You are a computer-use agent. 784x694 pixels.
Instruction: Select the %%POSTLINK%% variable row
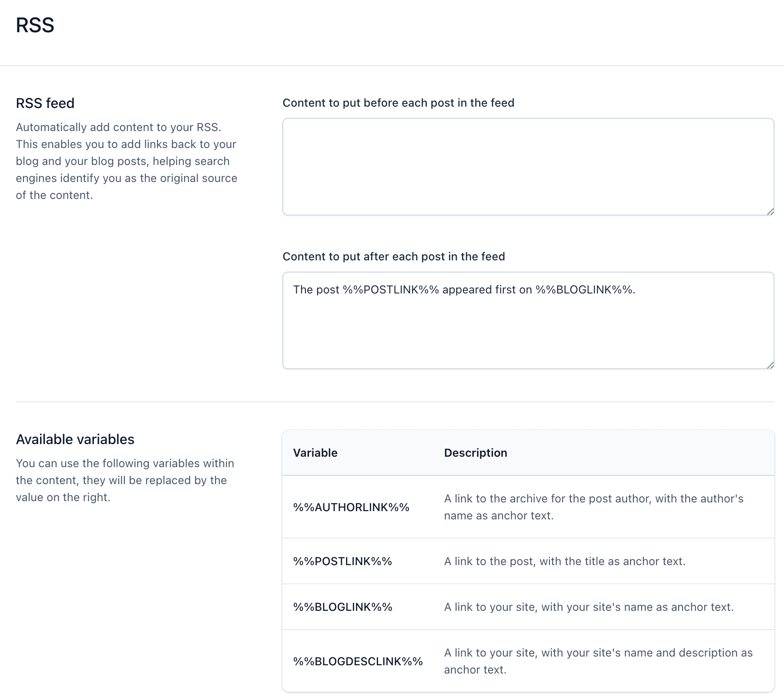(343, 561)
